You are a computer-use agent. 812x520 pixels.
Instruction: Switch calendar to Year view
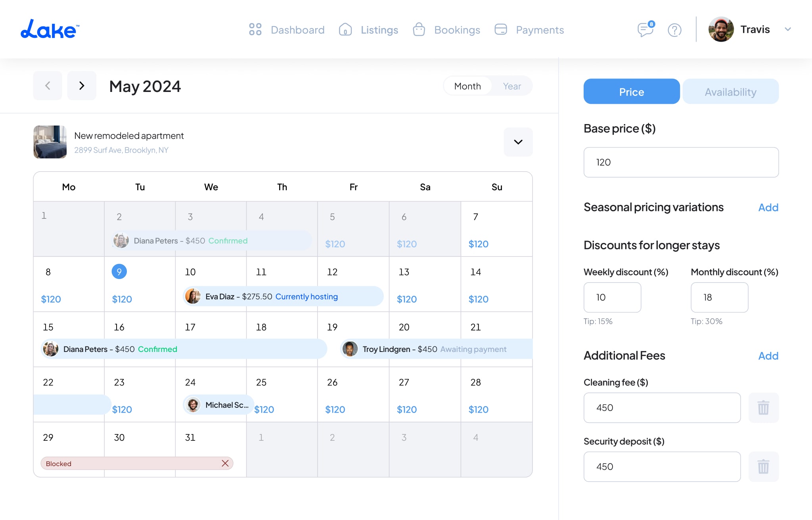512,86
